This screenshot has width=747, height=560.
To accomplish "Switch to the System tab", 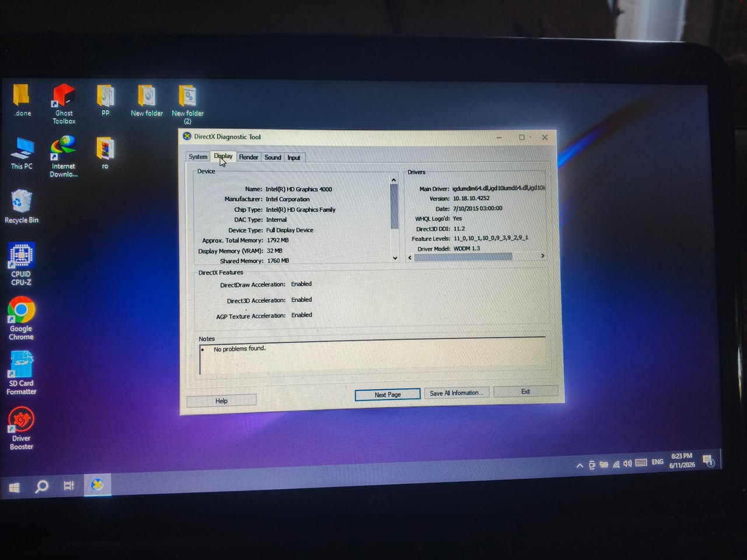I will pos(198,157).
